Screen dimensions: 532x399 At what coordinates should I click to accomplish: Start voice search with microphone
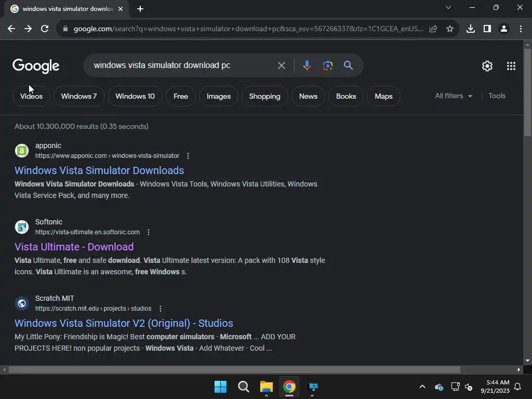(x=307, y=65)
